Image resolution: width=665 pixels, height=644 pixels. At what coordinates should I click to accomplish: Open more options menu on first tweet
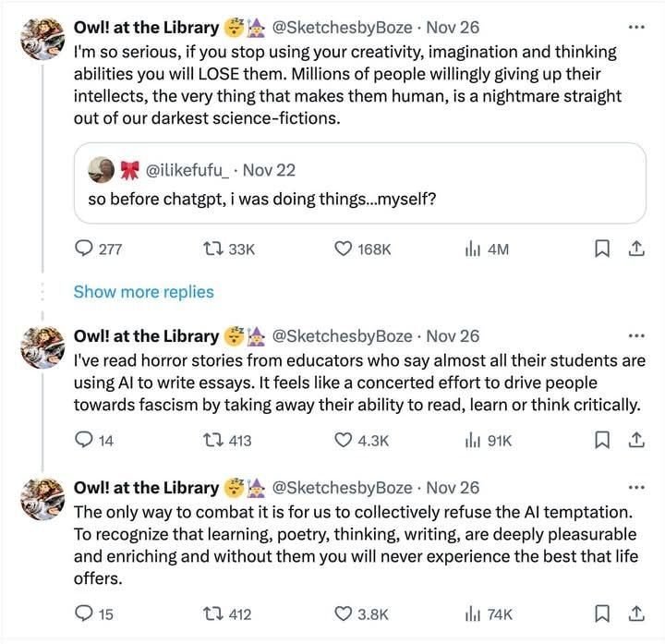pyautogui.click(x=635, y=27)
